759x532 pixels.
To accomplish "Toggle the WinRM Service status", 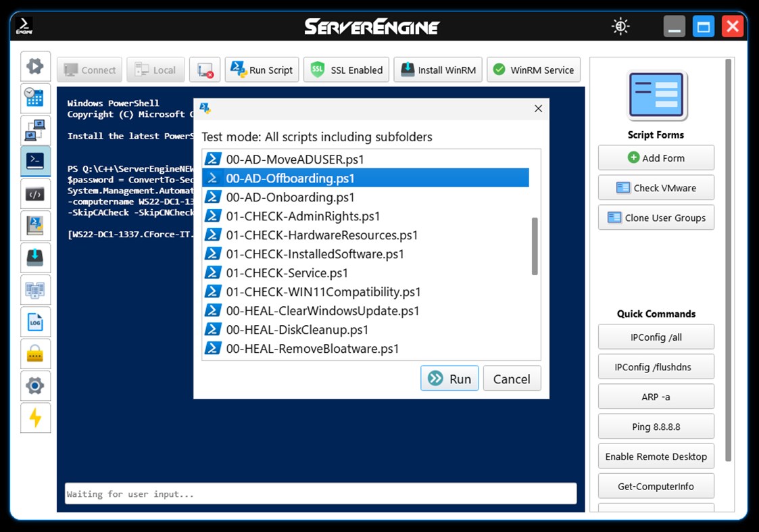I will [533, 69].
